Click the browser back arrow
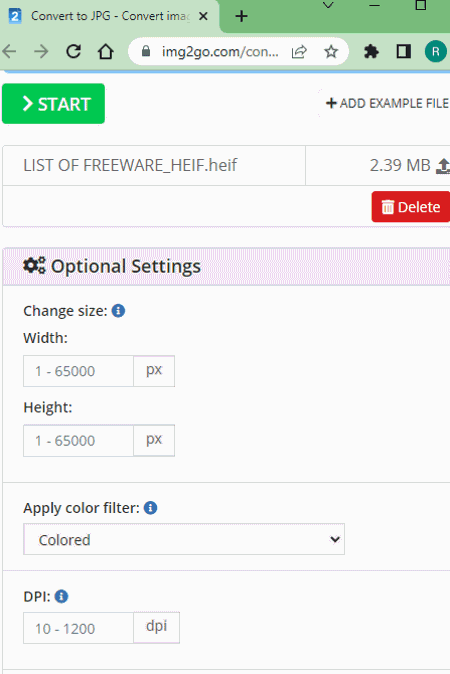 (9, 52)
